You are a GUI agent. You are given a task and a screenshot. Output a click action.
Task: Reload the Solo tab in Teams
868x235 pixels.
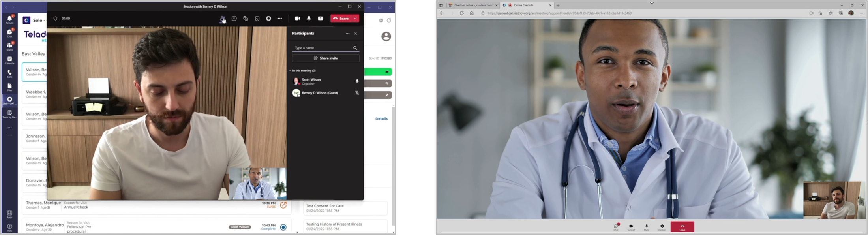(x=389, y=20)
